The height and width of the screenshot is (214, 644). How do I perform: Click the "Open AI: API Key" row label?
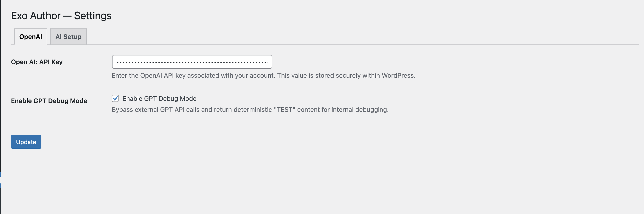tap(37, 62)
